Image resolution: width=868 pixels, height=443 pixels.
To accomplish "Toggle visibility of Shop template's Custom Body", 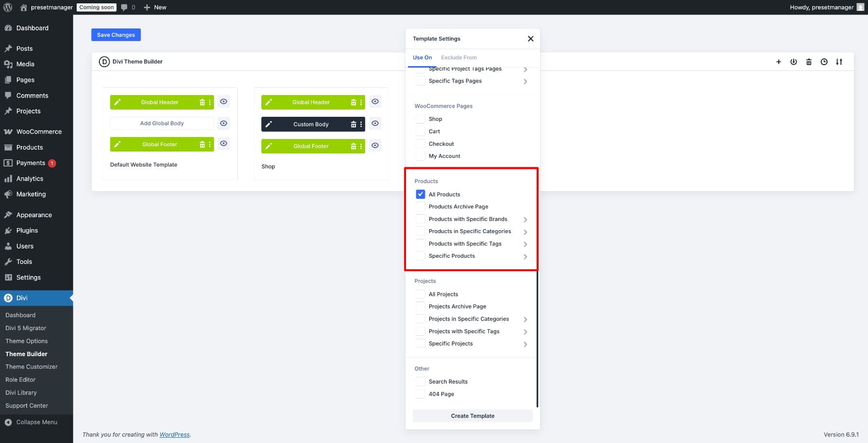I will click(x=375, y=124).
